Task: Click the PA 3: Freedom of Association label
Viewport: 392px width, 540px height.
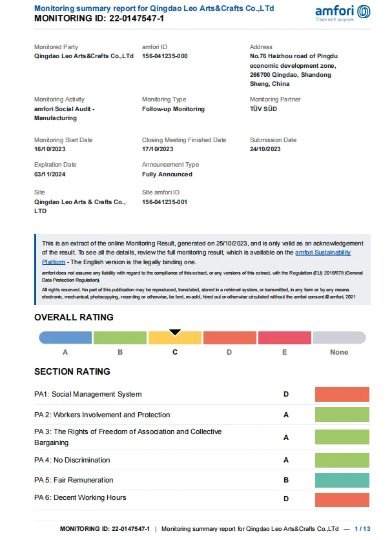Action: (x=128, y=437)
